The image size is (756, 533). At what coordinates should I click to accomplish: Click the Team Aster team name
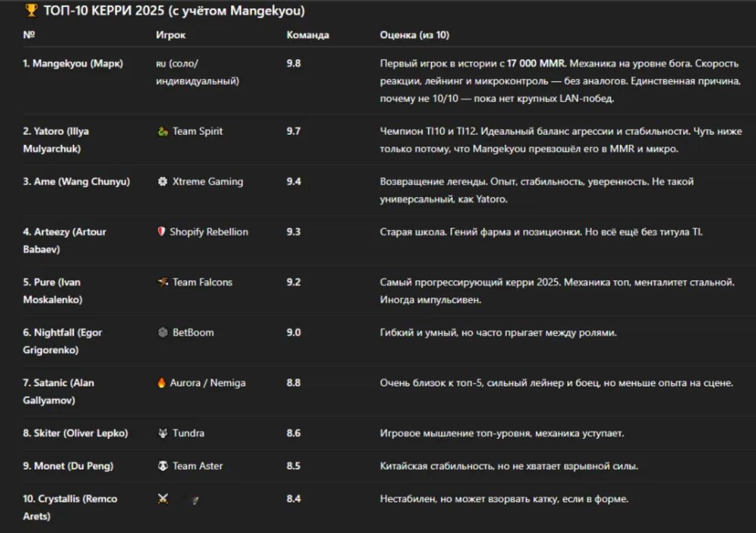tap(198, 466)
